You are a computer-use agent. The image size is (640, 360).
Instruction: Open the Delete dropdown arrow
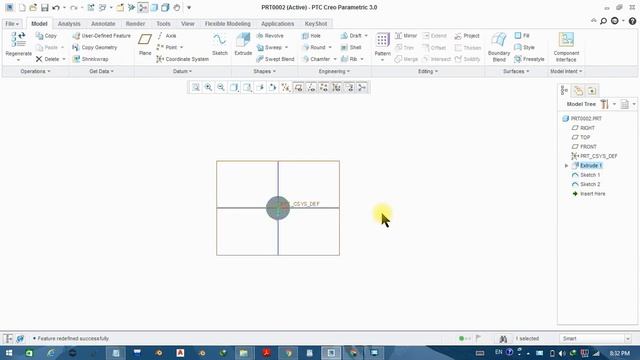click(x=64, y=59)
